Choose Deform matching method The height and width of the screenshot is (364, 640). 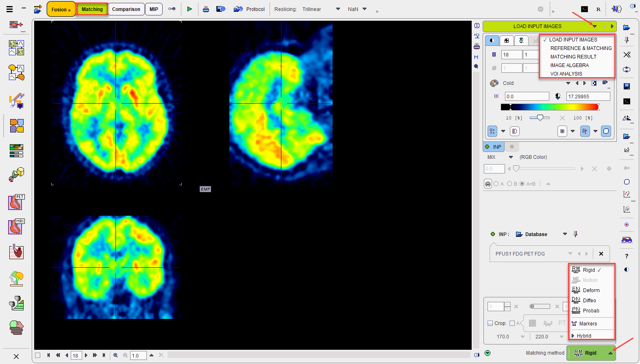point(592,290)
